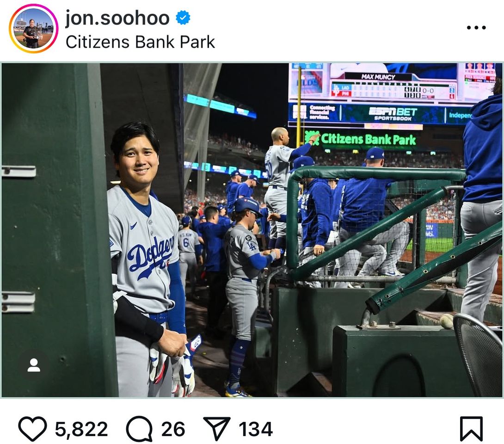Image resolution: width=504 pixels, height=444 pixels.
Task: Click the blue verified badge beside username
Action: 183,18
